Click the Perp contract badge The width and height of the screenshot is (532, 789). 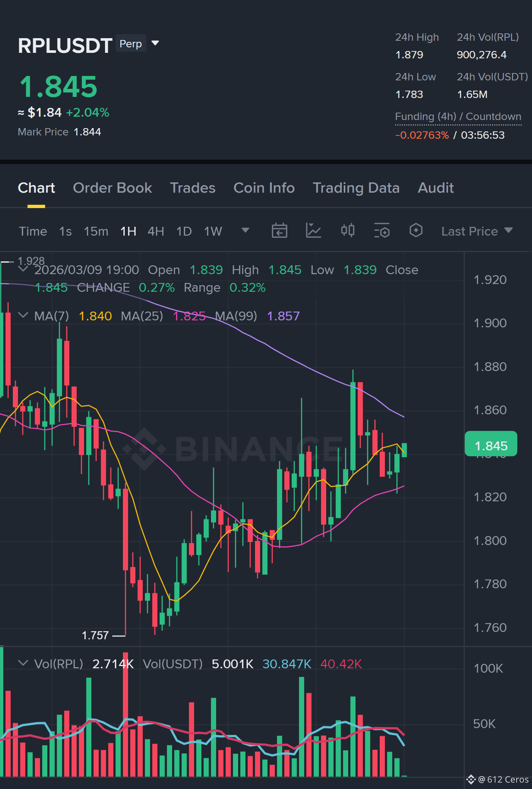coord(131,44)
